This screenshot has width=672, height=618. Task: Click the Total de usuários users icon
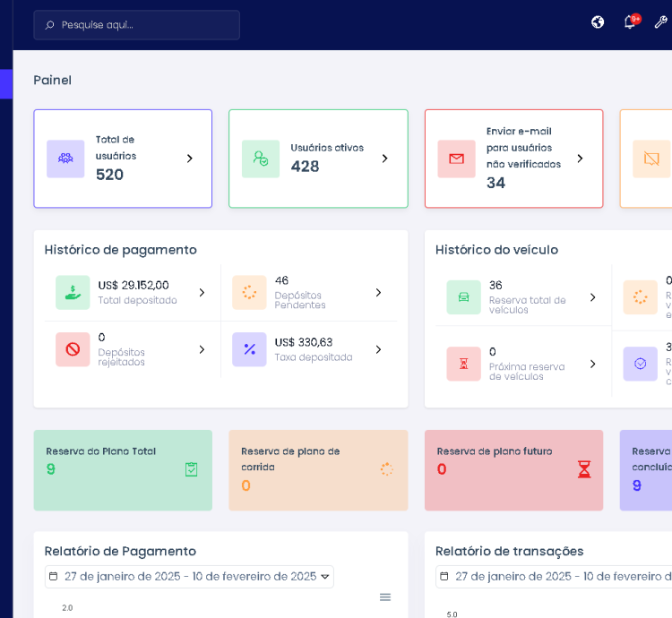(65, 159)
